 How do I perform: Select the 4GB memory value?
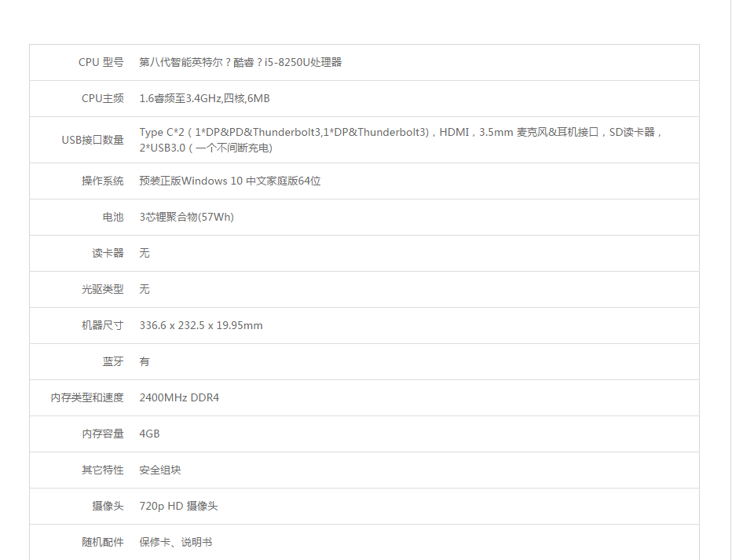(x=148, y=434)
